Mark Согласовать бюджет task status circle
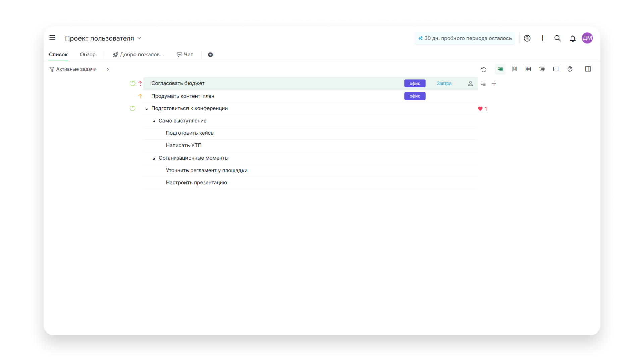The height and width of the screenshot is (362, 644). [132, 83]
